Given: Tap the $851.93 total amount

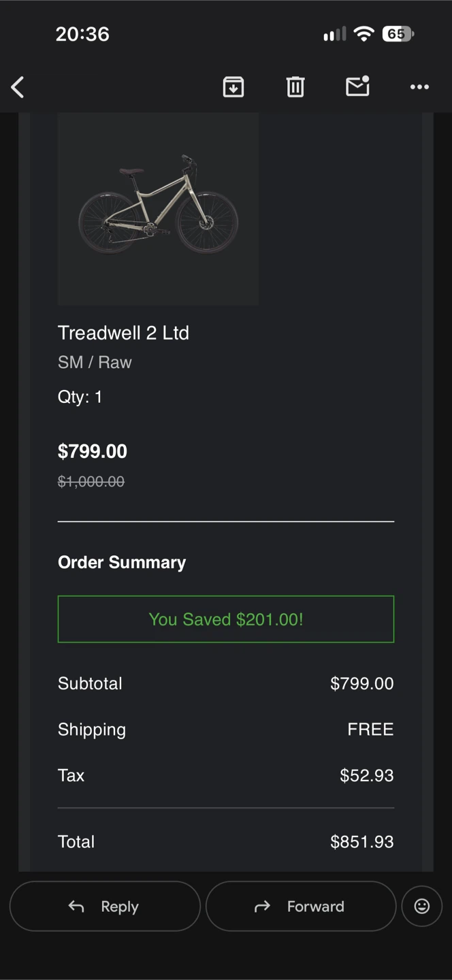Looking at the screenshot, I should click(x=362, y=842).
